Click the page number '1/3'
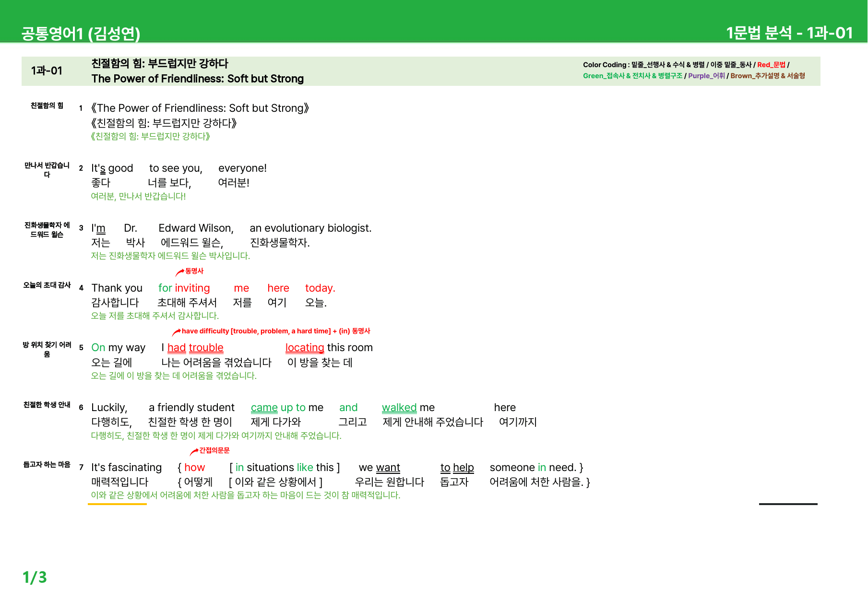 point(35,577)
